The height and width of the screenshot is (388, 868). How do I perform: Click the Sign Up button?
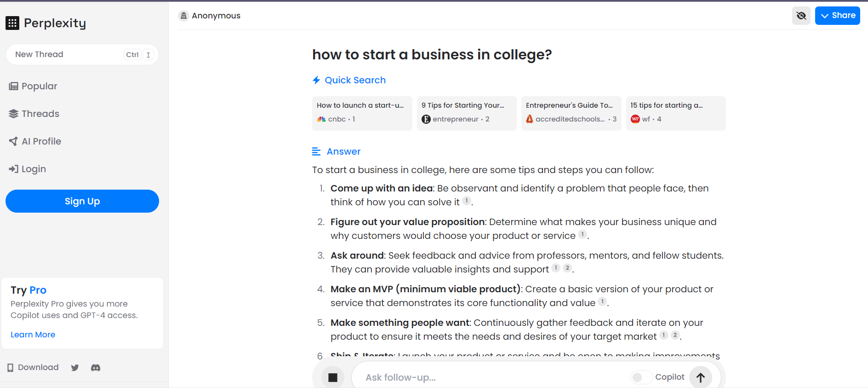tap(82, 201)
